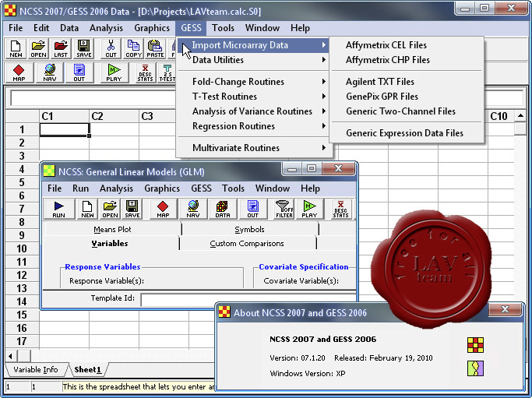Choose Generic Expression Data Files option
532x398 pixels.
tap(407, 133)
